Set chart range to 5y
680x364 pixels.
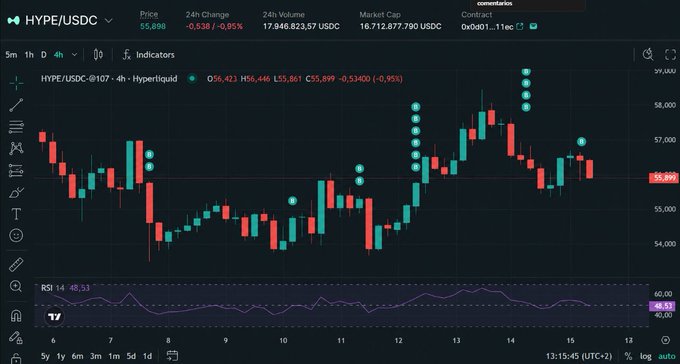click(45, 356)
